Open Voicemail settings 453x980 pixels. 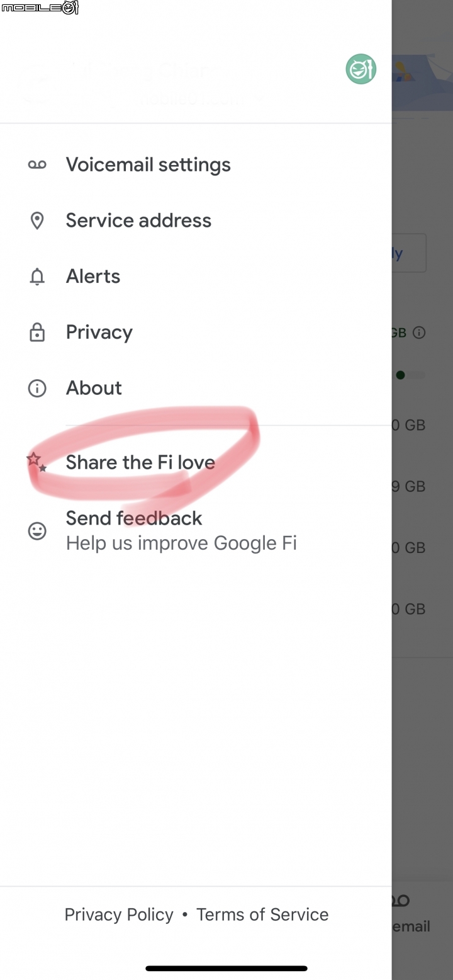click(x=148, y=165)
